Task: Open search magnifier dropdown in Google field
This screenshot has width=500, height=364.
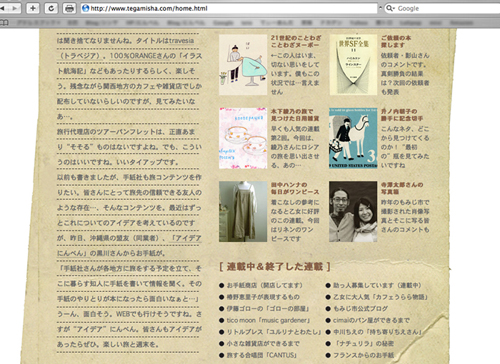Action: [x=390, y=8]
